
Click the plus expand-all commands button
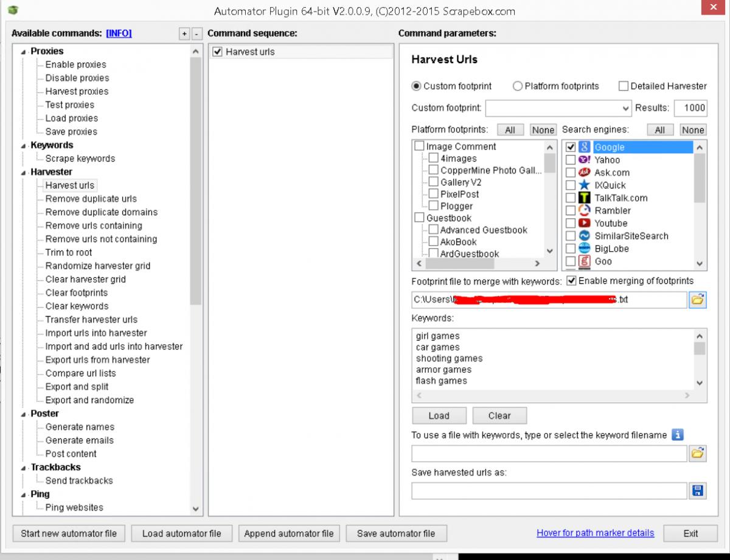click(184, 34)
